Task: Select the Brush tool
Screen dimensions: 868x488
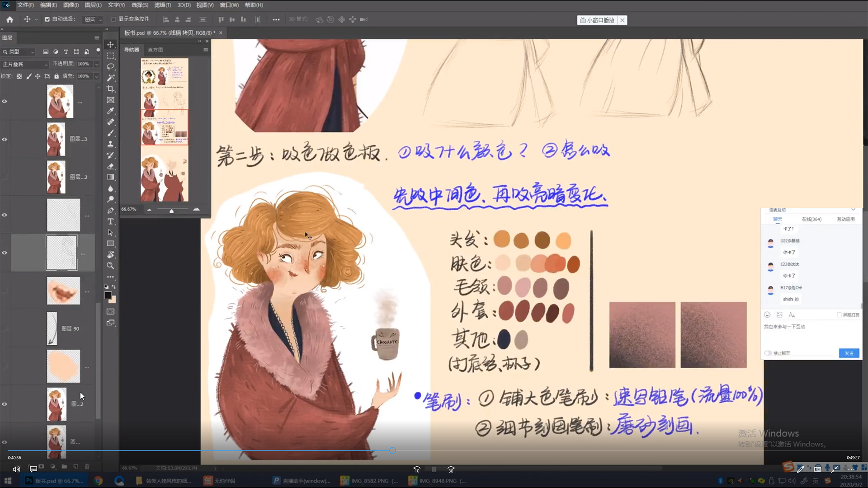Action: click(110, 133)
